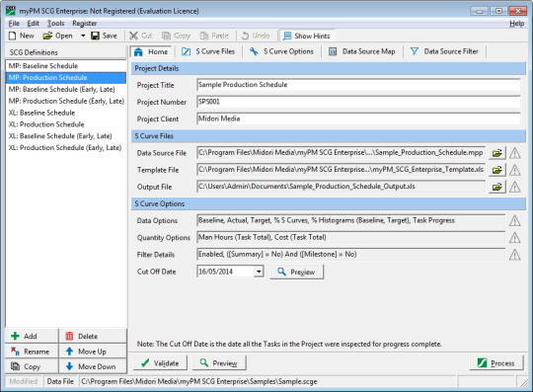Click the Data File path in status bar
This screenshot has height=392, width=533.
[x=199, y=381]
